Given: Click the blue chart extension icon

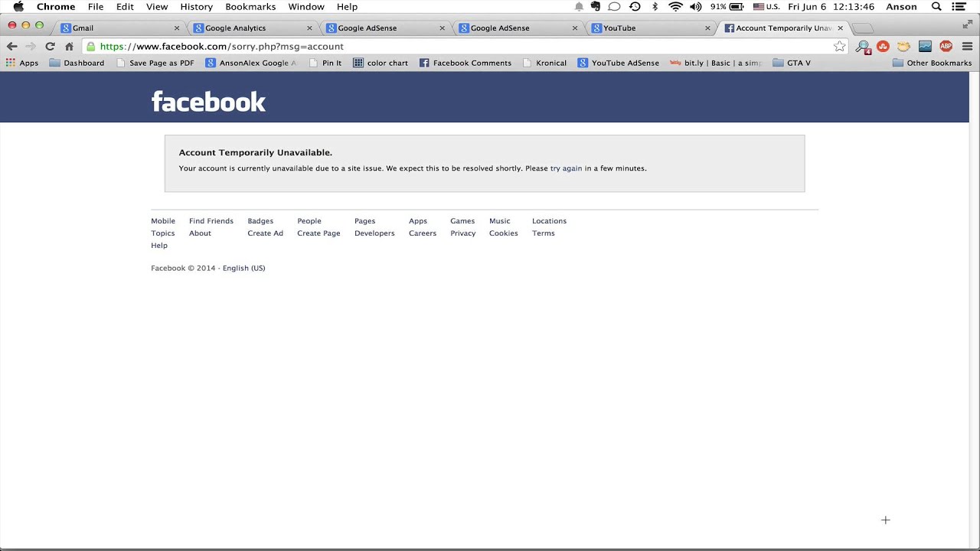Looking at the screenshot, I should 925,46.
